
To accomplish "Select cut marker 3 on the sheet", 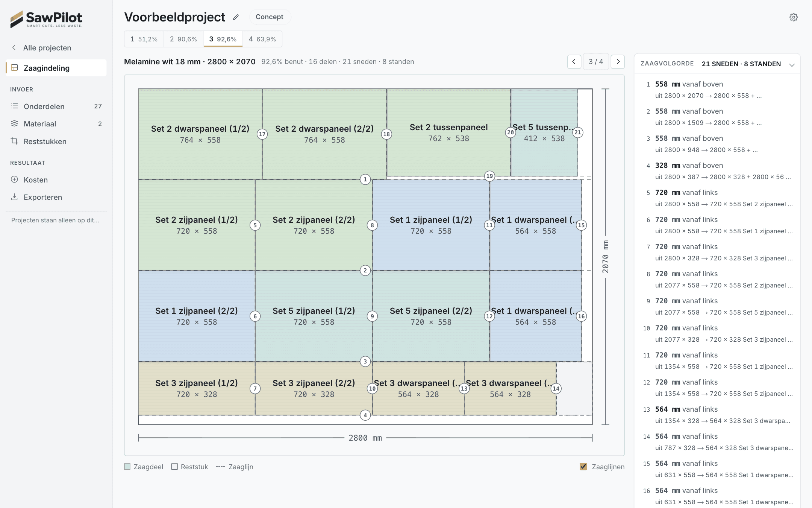I will click(365, 362).
